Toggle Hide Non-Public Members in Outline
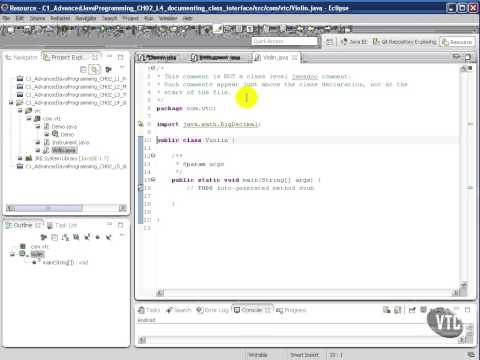This screenshot has height=360, width=480. 98,237
